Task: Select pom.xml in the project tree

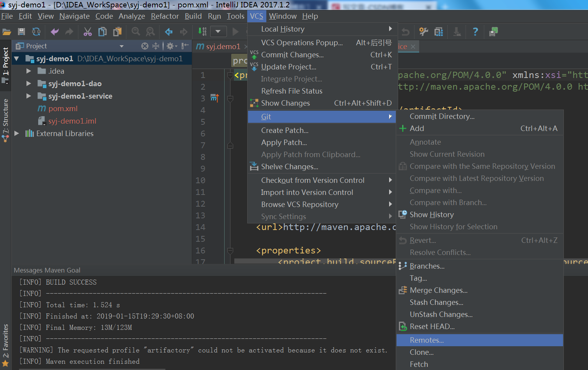Action: point(63,108)
